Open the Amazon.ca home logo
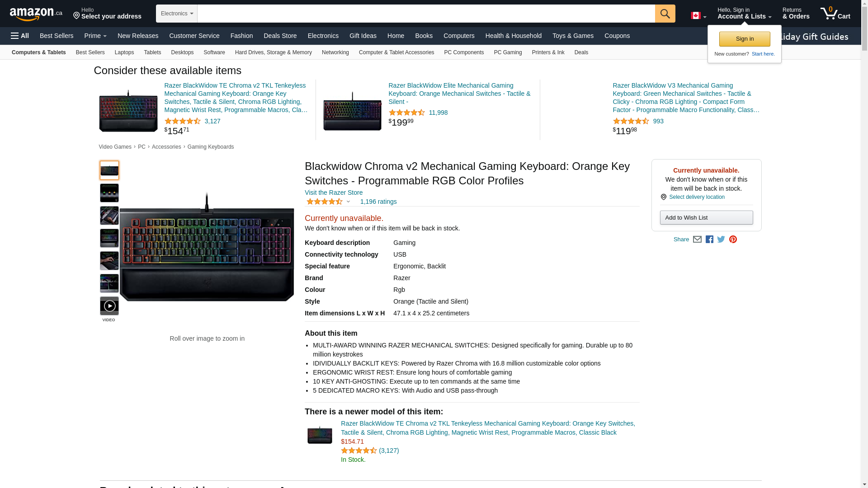Image resolution: width=868 pixels, height=488 pixels. (x=36, y=14)
